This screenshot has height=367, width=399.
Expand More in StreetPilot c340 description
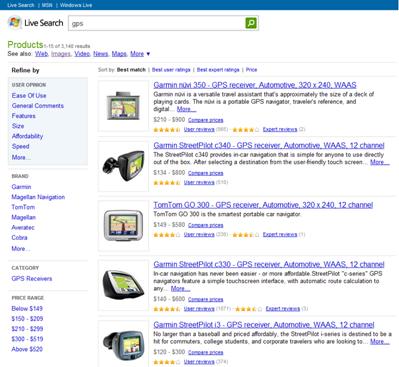pos(380,162)
